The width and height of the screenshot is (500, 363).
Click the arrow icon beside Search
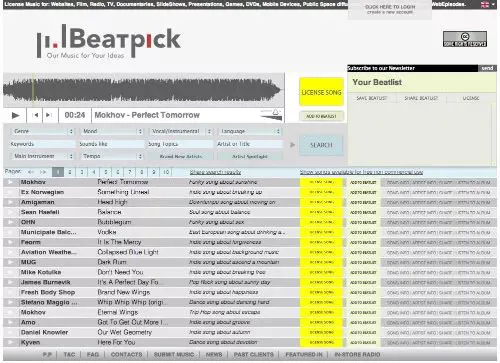pyautogui.click(x=292, y=145)
